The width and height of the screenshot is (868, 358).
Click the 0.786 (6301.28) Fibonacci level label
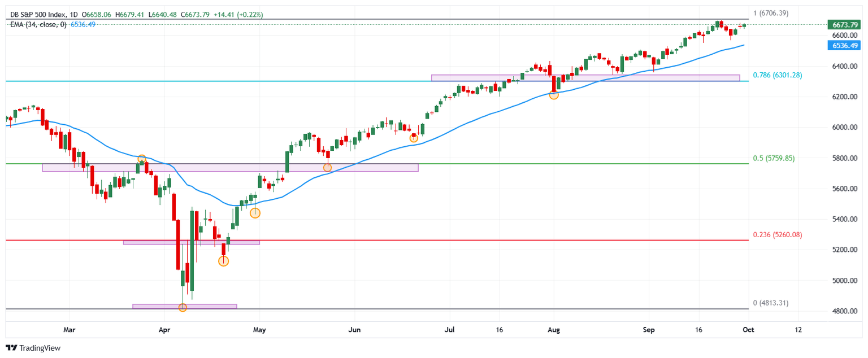pyautogui.click(x=777, y=75)
